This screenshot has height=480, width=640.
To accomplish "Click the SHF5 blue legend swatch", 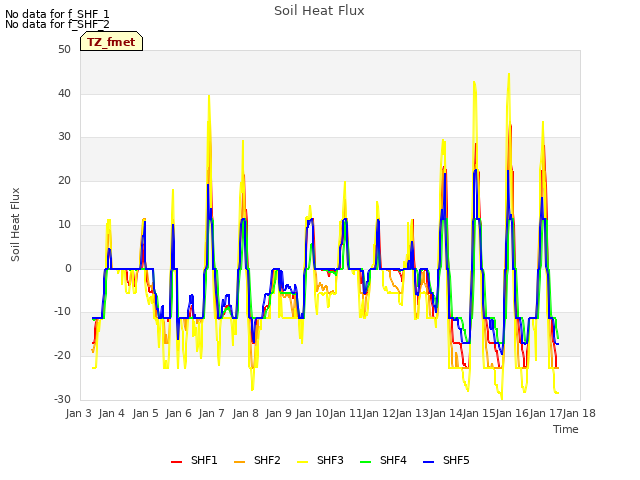I will 429,462.
